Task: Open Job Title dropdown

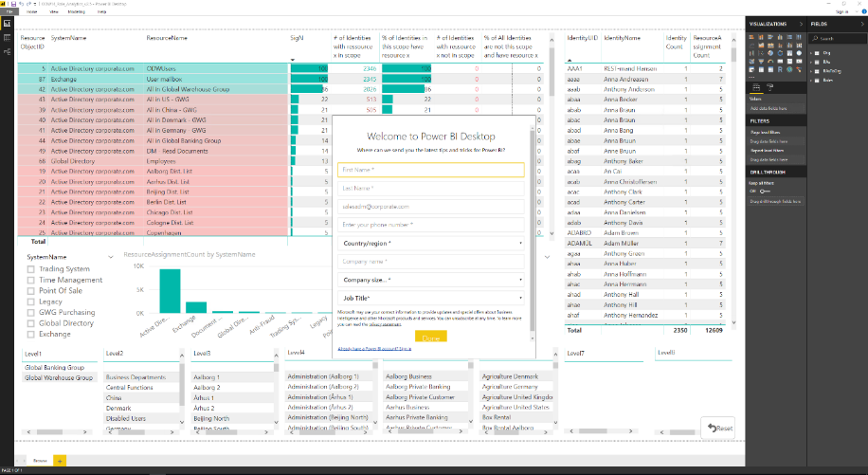Action: pos(430,298)
